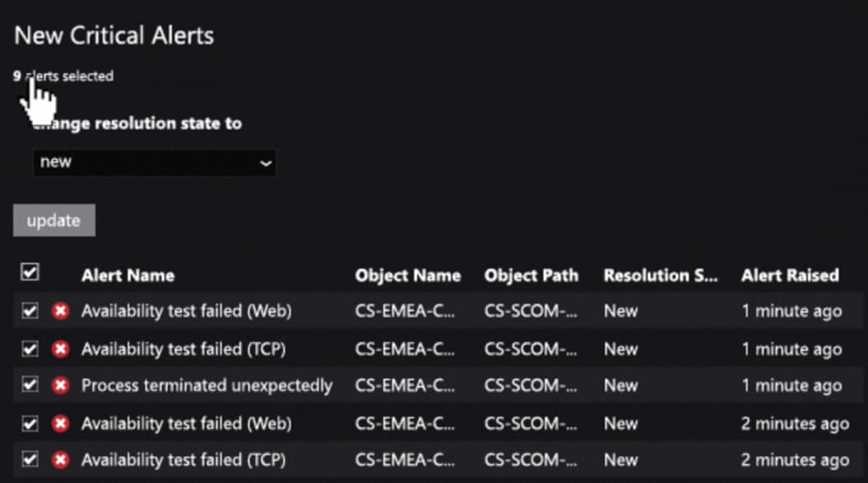Click the Object Name column header

[408, 276]
